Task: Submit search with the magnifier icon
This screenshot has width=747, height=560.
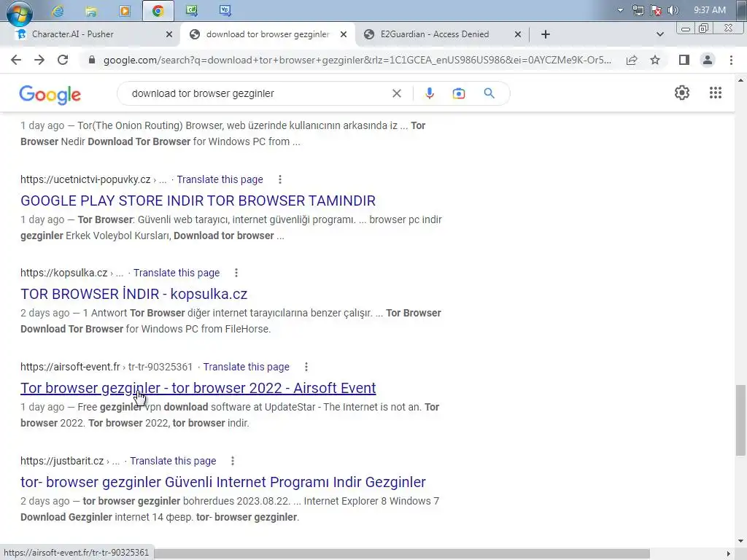Action: coord(489,93)
